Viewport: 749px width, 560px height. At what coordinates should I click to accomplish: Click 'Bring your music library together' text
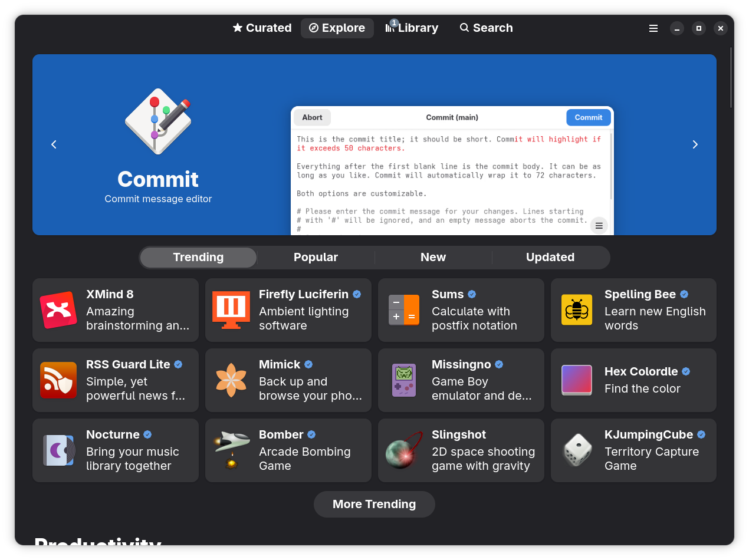(133, 459)
